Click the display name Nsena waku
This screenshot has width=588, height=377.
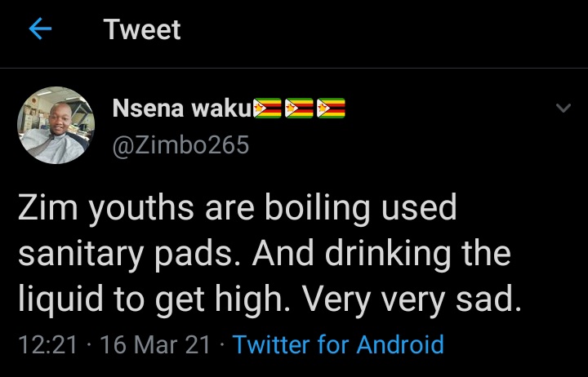180,108
